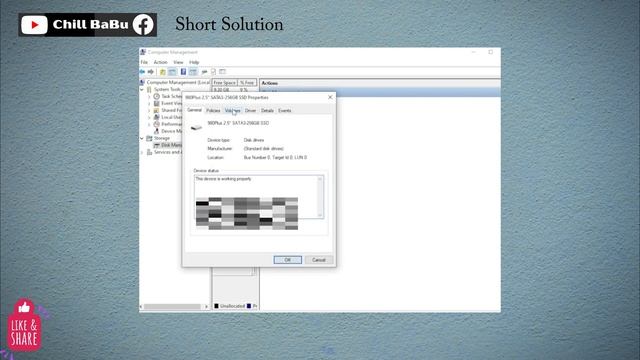640x360 pixels.
Task: Click the Device Manager icon in tree
Action: point(156,131)
